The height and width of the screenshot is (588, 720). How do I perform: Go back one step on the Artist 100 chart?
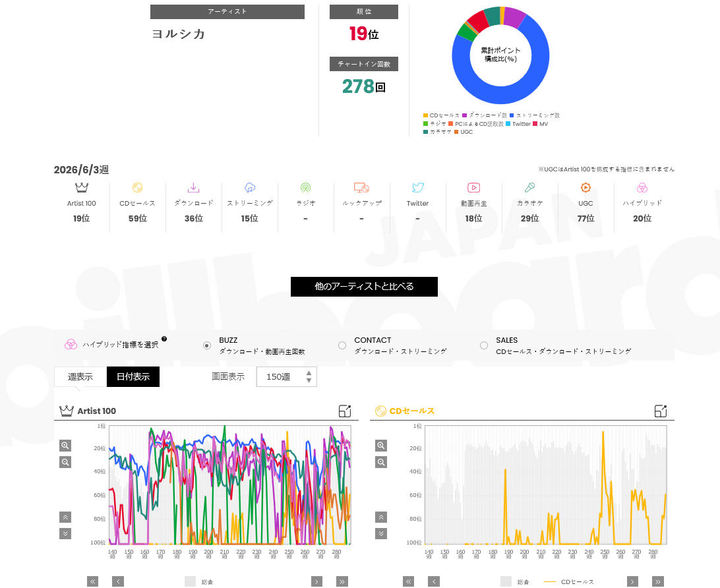pos(118,581)
